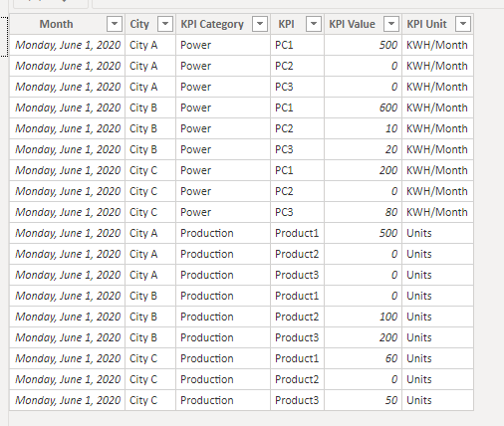Click Production category in City B Product3 row
The height and width of the screenshot is (426, 504).
tap(223, 337)
